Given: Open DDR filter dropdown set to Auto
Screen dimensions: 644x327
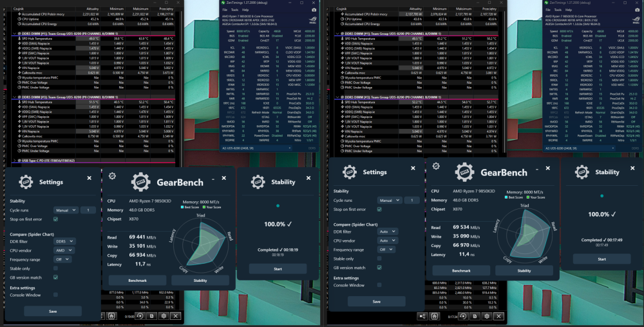Looking at the screenshot, I should [387, 232].
